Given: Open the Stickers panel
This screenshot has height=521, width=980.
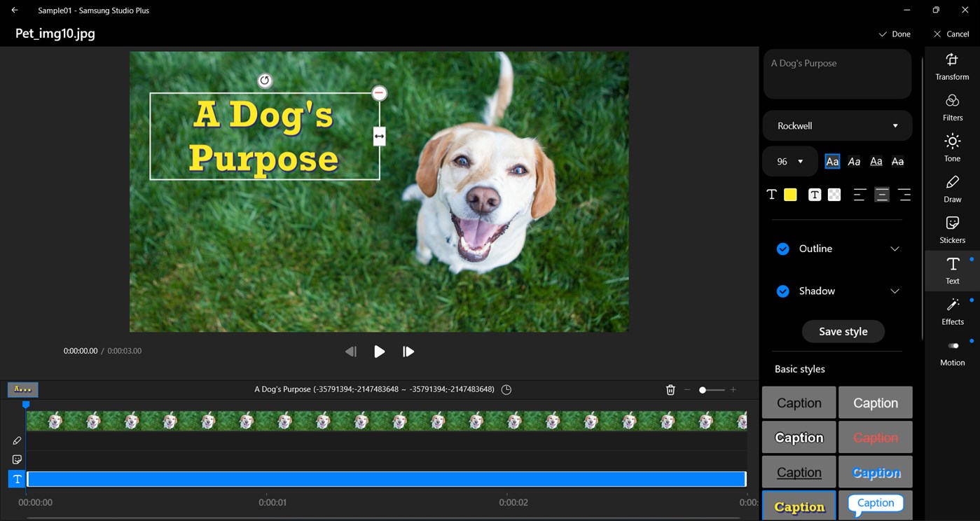Looking at the screenshot, I should (952, 230).
